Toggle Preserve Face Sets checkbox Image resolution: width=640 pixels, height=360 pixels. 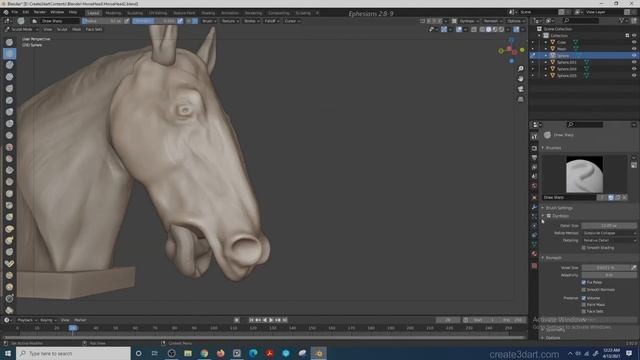(584, 311)
